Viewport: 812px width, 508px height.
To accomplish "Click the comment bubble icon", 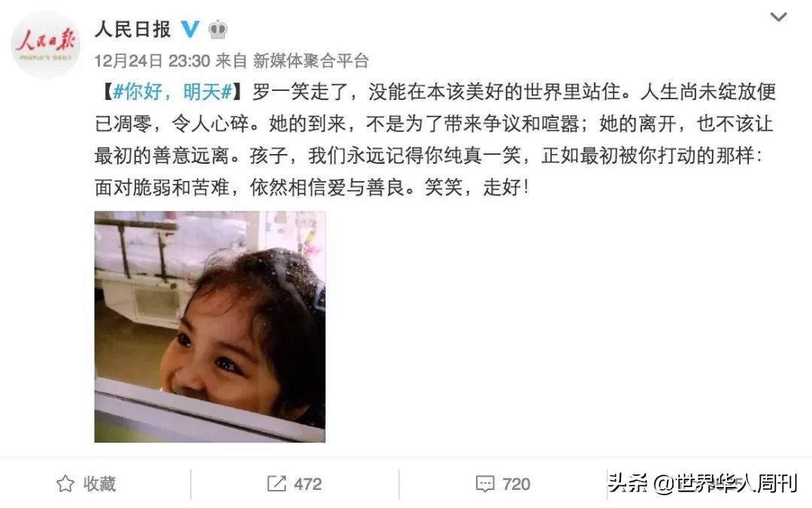I will coord(485,484).
